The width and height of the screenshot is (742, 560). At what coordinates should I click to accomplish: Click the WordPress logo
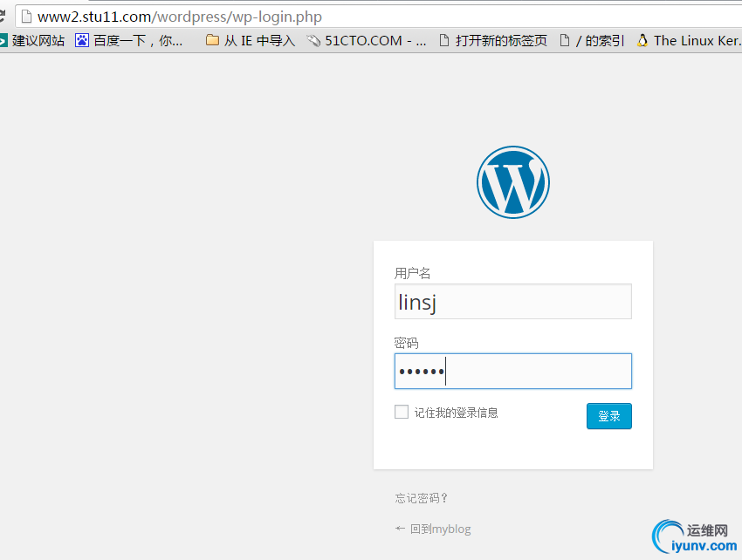pos(513,182)
